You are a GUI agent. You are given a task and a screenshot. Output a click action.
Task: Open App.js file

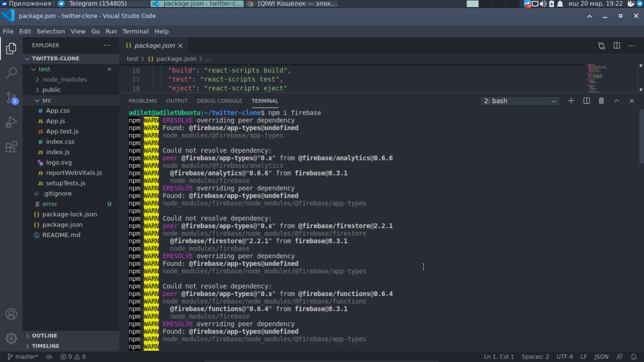[x=55, y=121]
